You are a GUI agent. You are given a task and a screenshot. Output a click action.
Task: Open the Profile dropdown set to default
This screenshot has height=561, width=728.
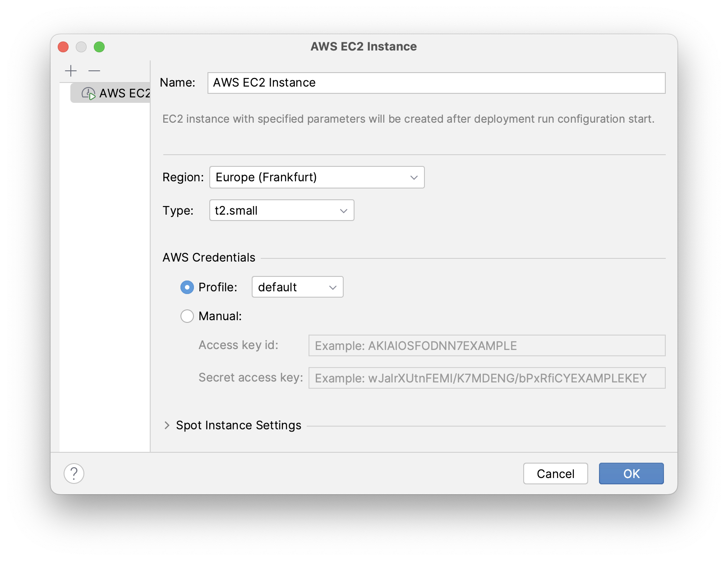[297, 287]
